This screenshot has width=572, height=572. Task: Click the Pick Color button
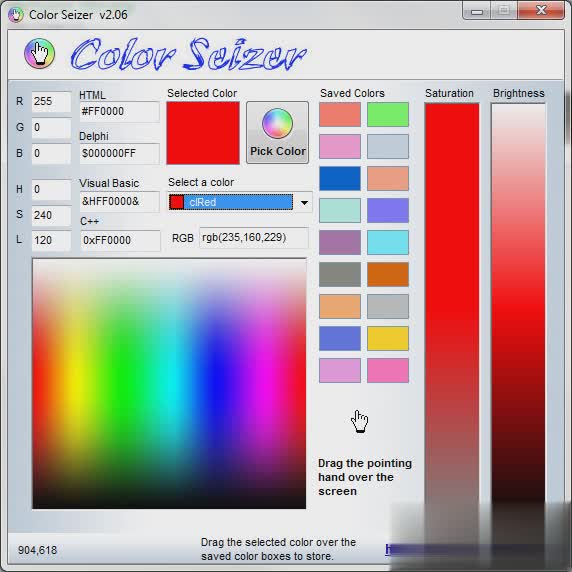click(277, 132)
